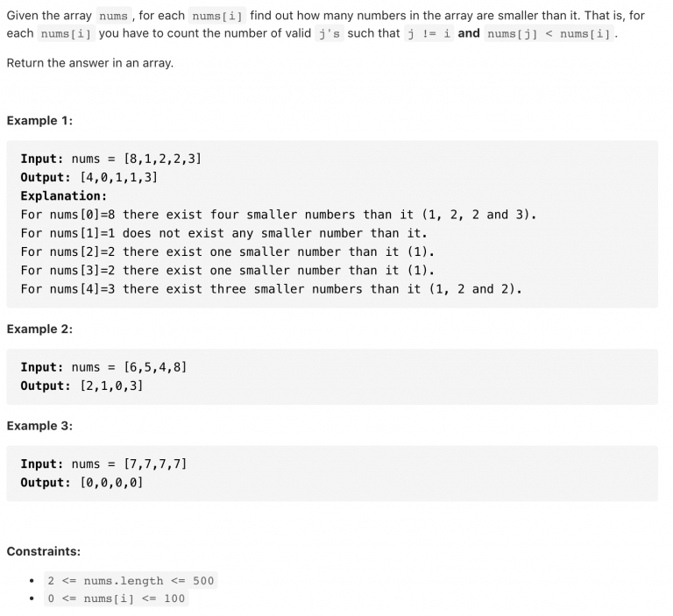Click the line explaining nums[4]=3

[272, 289]
